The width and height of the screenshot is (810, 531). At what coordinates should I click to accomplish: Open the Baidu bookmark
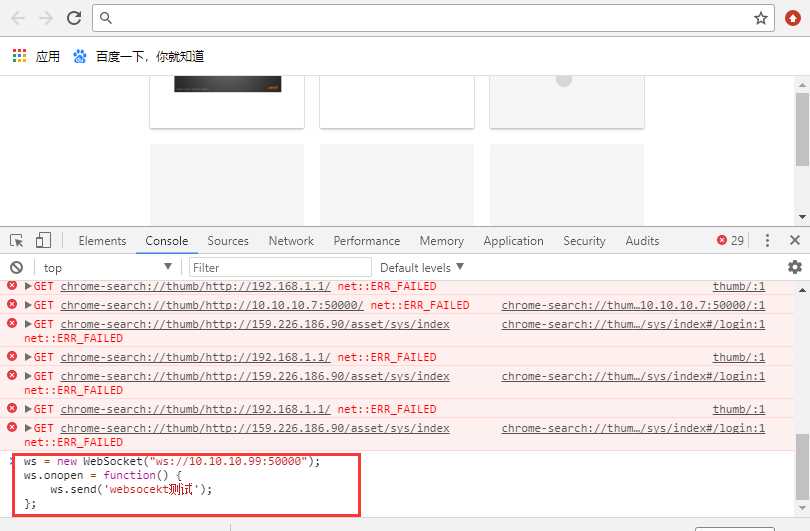(138, 56)
